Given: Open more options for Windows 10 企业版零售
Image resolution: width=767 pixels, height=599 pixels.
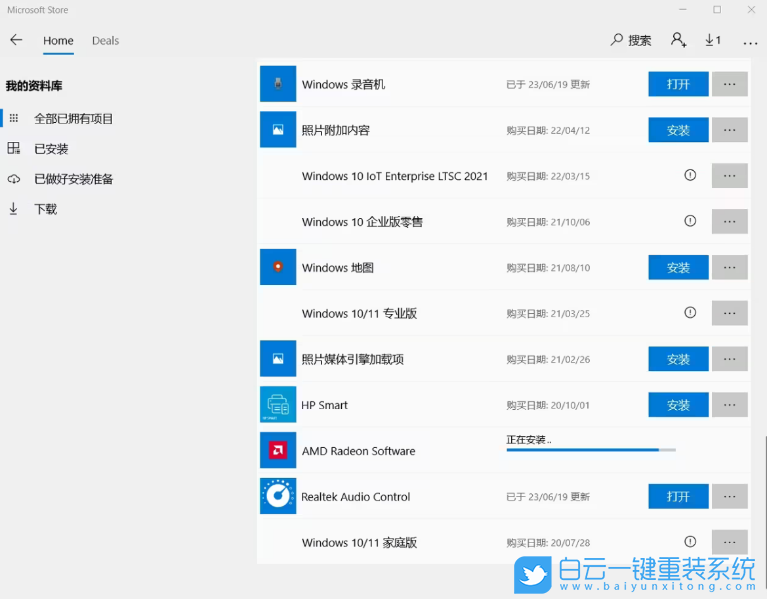Looking at the screenshot, I should tap(730, 222).
